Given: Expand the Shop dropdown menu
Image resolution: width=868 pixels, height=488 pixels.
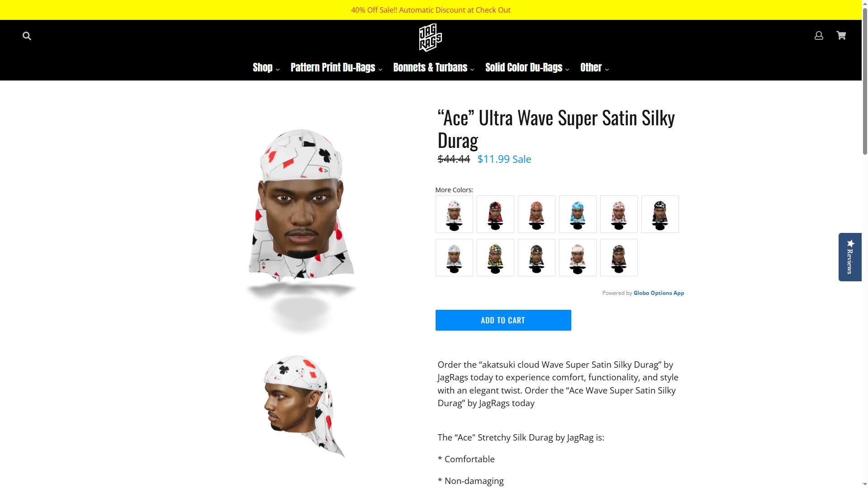Looking at the screenshot, I should pyautogui.click(x=266, y=67).
